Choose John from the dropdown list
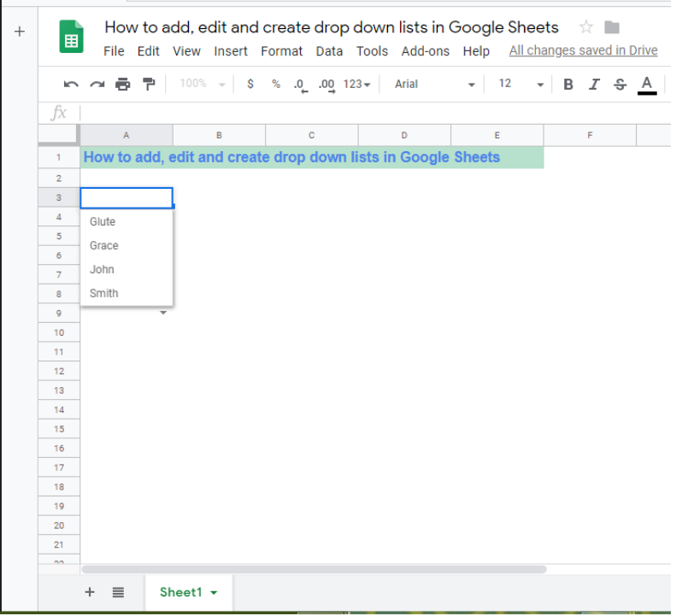Viewport: 676px width, 616px height. pos(126,269)
